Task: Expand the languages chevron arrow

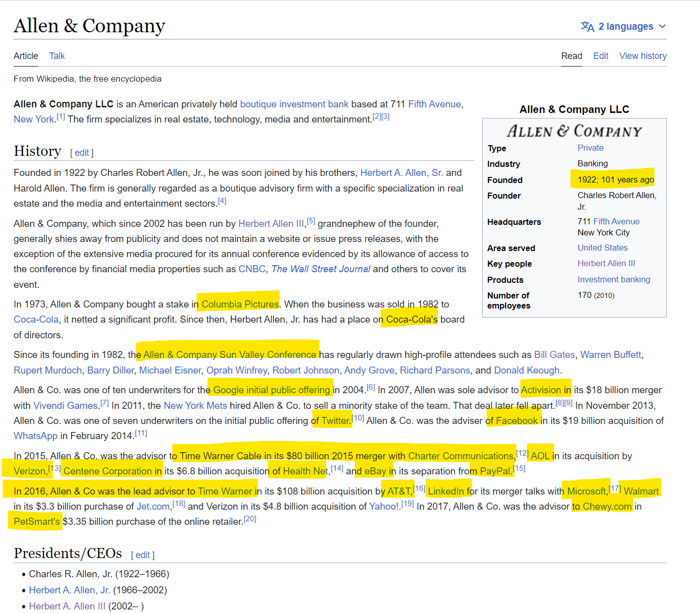Action: [662, 26]
